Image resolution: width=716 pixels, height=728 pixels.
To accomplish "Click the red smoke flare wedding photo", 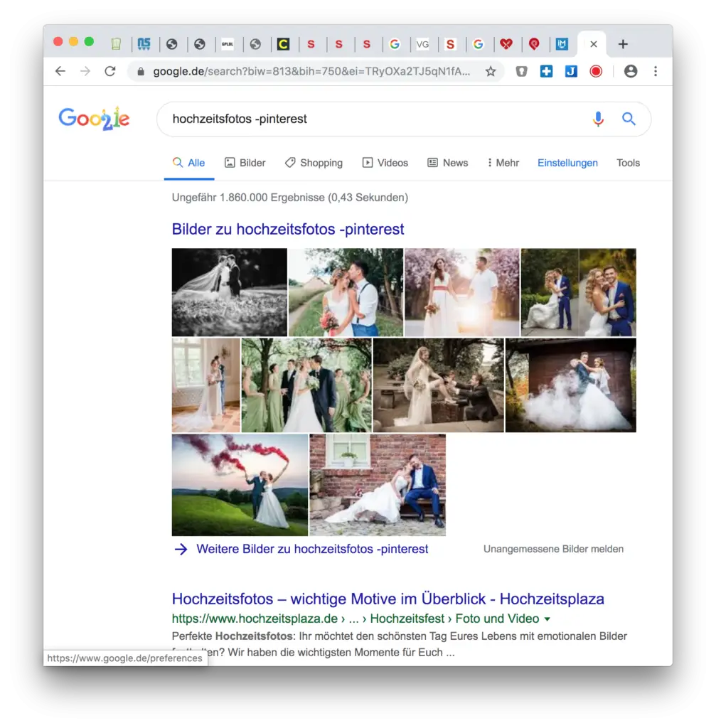I will click(239, 485).
